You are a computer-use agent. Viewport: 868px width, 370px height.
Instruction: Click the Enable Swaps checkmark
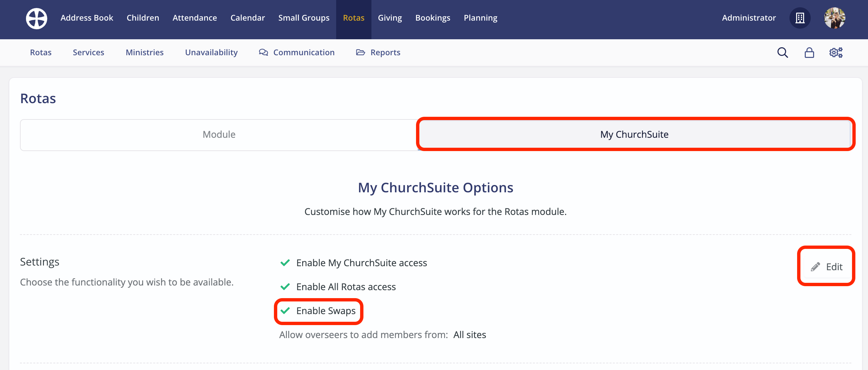(x=285, y=311)
